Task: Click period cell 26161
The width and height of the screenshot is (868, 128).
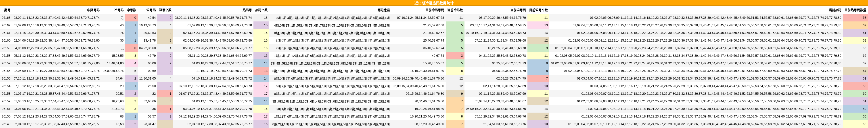Action: pos(6,33)
